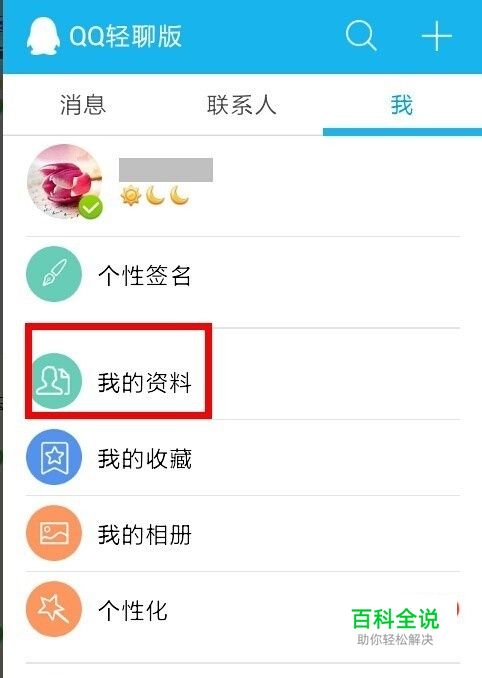Click the QQ penguin logo

43,36
